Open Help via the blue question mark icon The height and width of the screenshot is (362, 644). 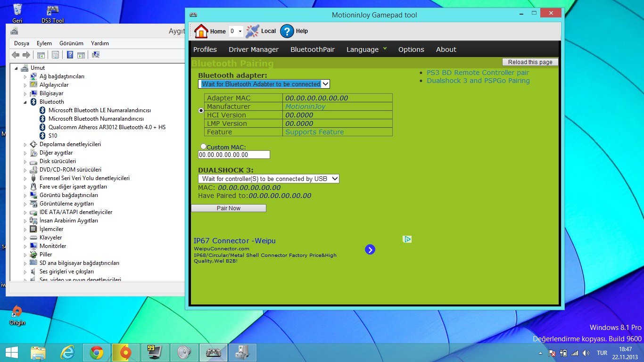coord(287,31)
